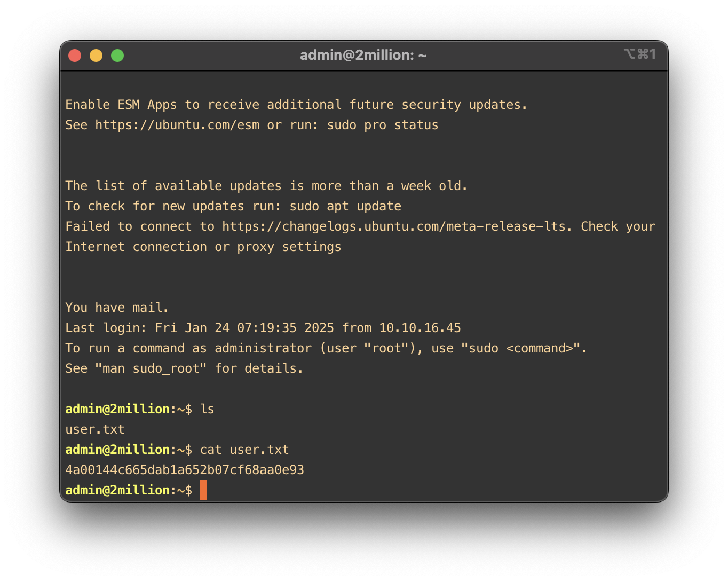Click the ⌥⌘1 shortcut indicator in title bar

(x=639, y=54)
